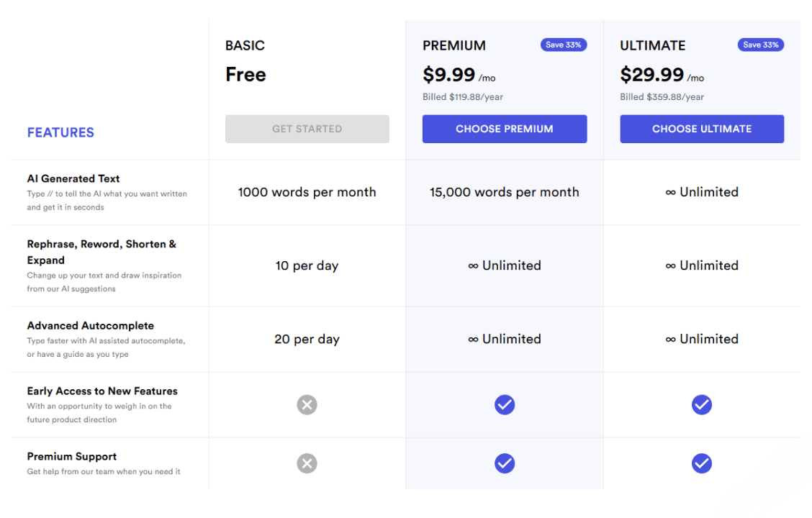
Task: Click Ultimate's checkmark for Premium Support
Action: [702, 463]
